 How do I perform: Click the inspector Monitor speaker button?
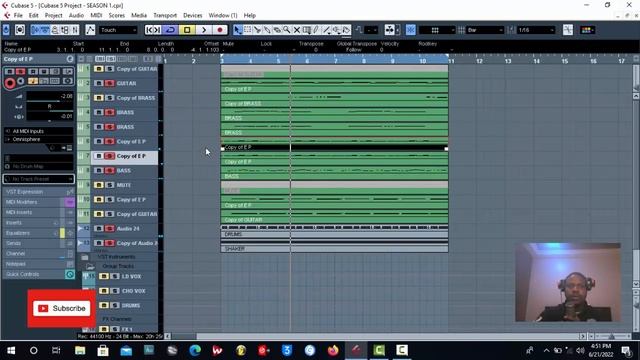21,81
